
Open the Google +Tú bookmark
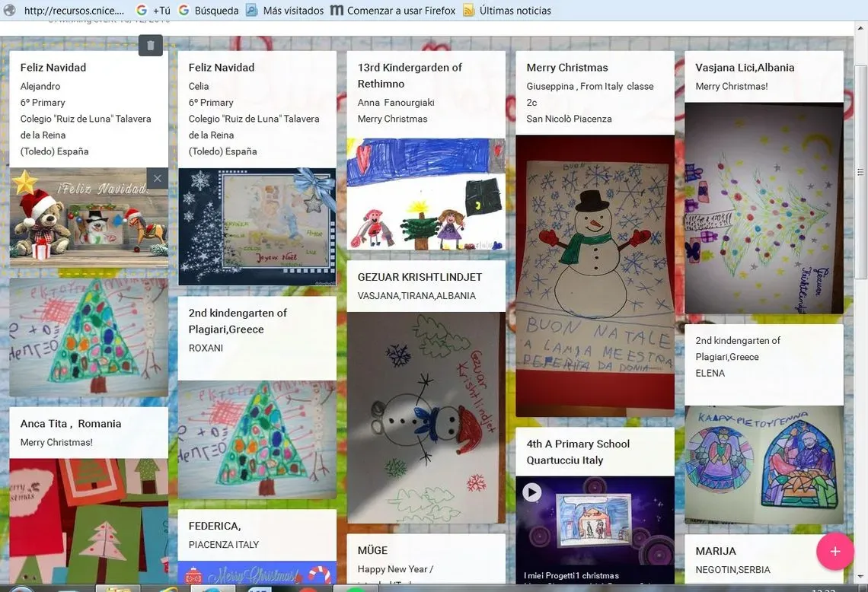pyautogui.click(x=153, y=10)
